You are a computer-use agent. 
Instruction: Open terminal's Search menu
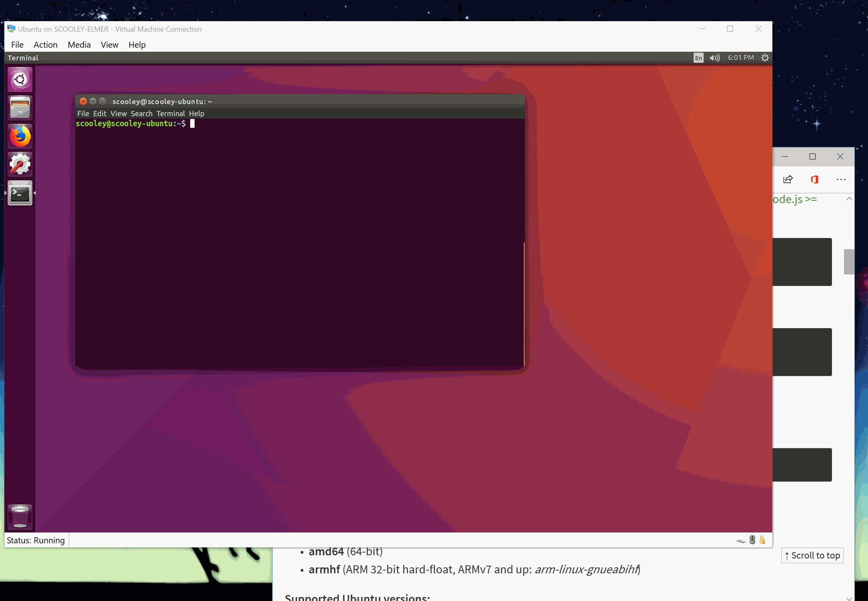[141, 113]
